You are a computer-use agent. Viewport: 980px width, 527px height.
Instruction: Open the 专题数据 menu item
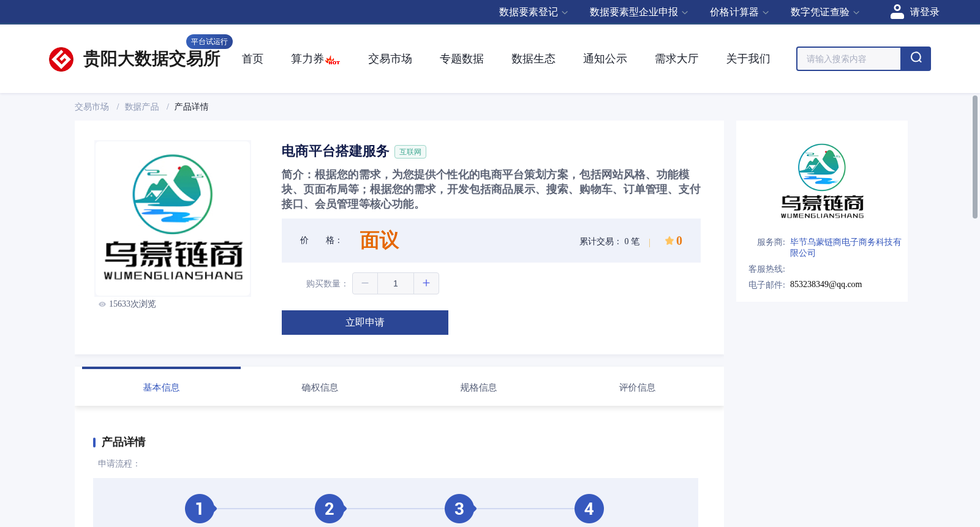(462, 59)
